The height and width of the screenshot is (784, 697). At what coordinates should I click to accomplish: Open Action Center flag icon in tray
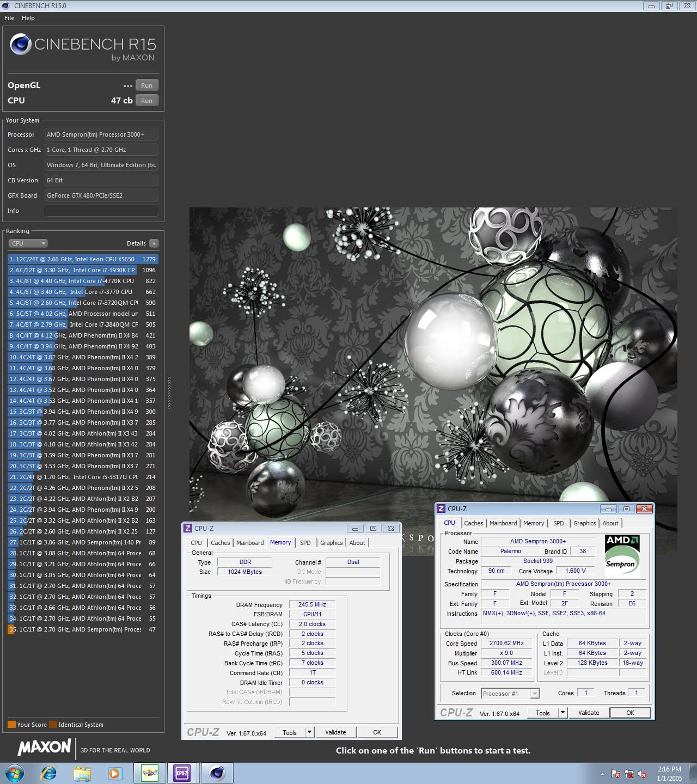(616, 774)
